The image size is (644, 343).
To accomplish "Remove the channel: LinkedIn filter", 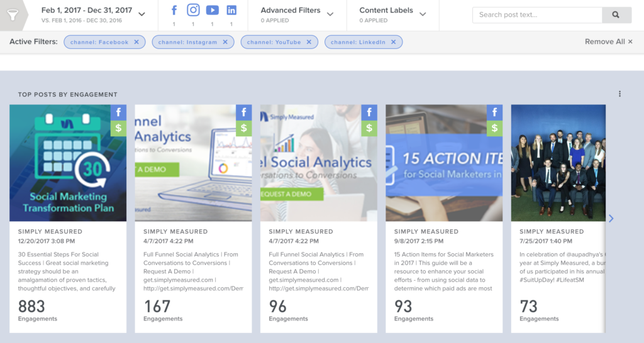I will (394, 42).
